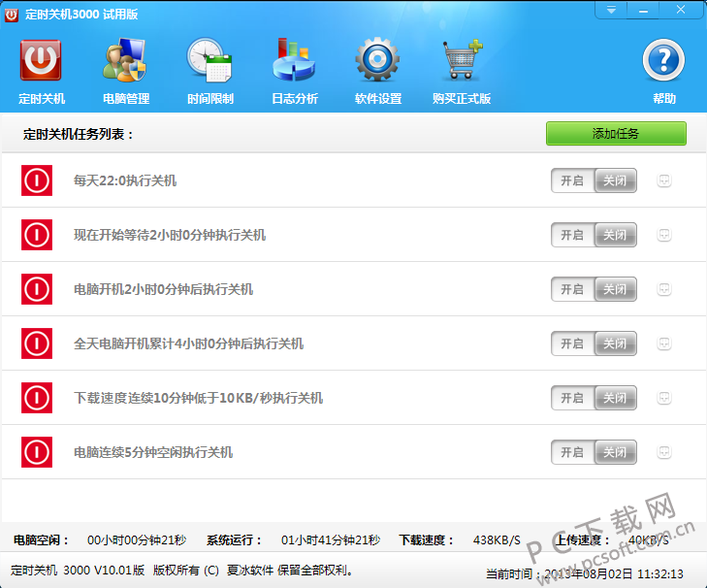Image resolution: width=707 pixels, height=588 pixels.
Task: Click red power icon for 全天电脑开机累计4小时 task
Action: pos(37,343)
